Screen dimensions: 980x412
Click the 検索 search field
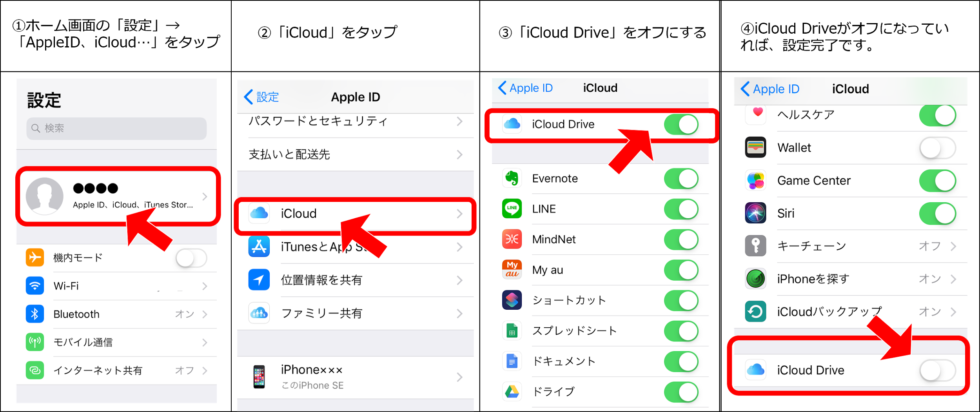[116, 128]
